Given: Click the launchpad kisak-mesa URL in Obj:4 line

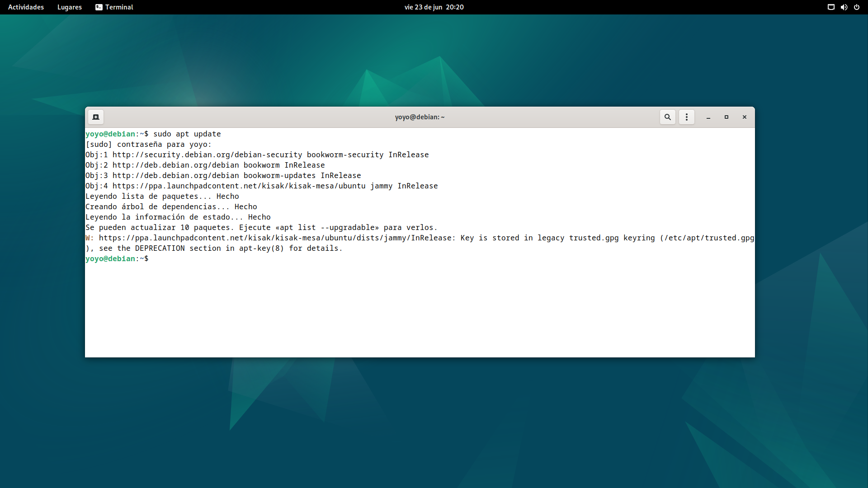Looking at the screenshot, I should coord(239,186).
